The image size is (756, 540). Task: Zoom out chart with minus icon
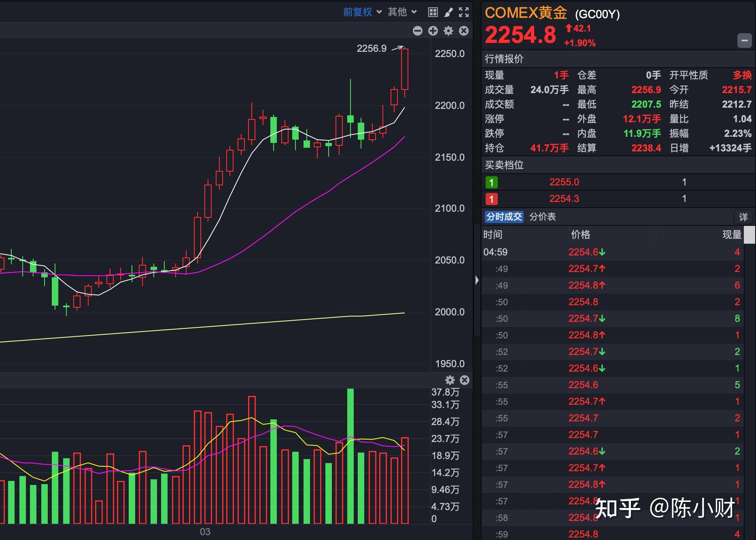(x=418, y=31)
